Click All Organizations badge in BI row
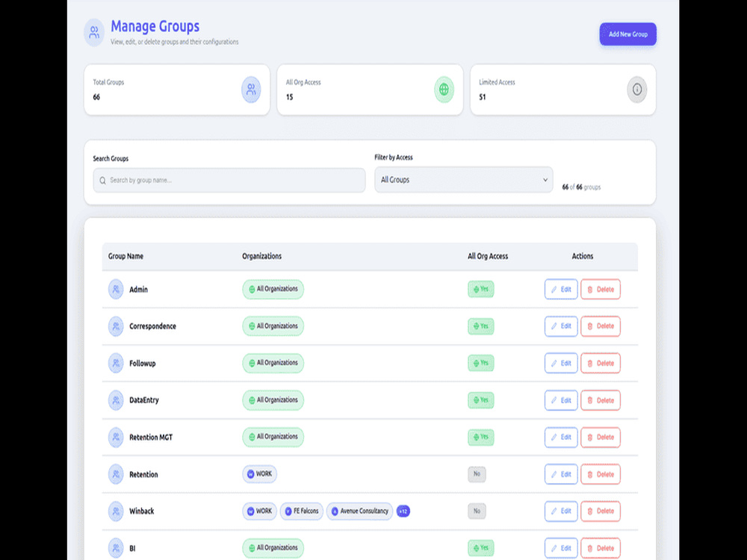The image size is (747, 560). (x=273, y=548)
